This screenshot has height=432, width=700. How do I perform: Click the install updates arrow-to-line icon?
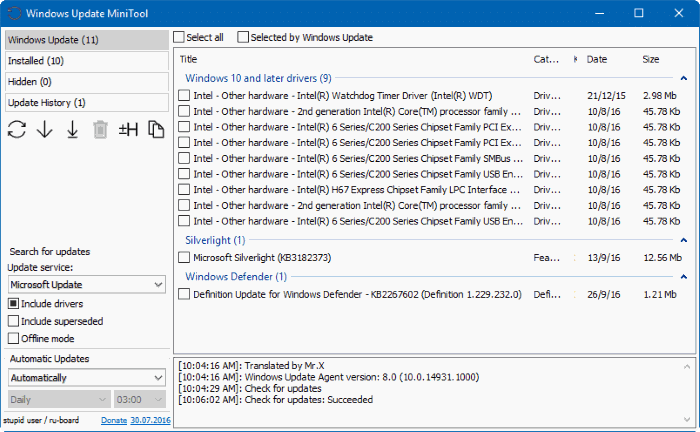(x=72, y=130)
